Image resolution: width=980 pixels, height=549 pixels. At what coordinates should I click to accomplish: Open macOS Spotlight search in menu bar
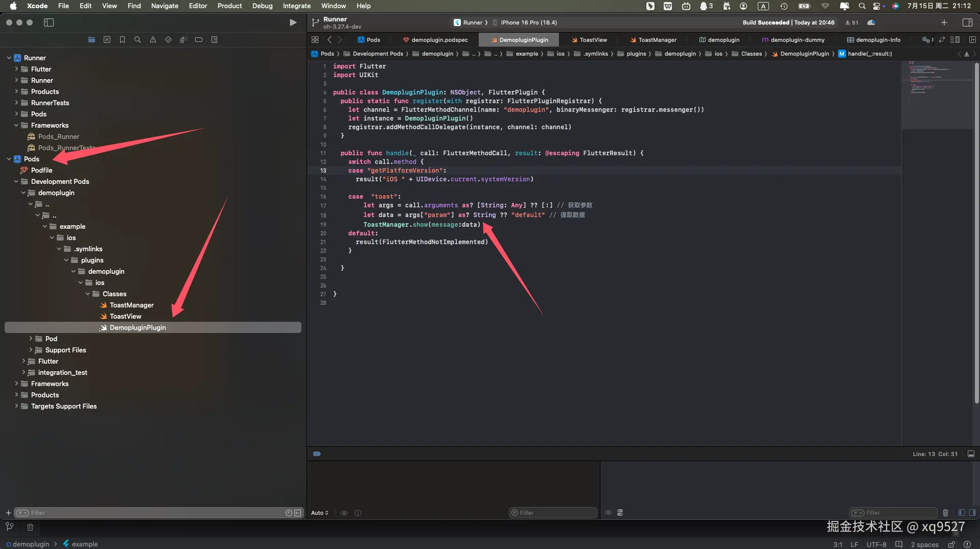(x=862, y=6)
